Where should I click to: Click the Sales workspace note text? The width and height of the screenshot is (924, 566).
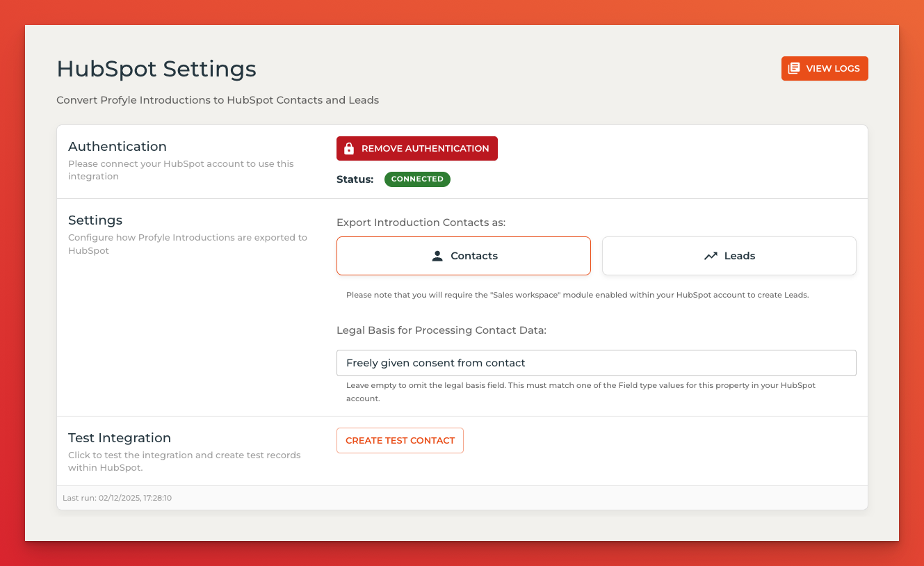pyautogui.click(x=577, y=295)
